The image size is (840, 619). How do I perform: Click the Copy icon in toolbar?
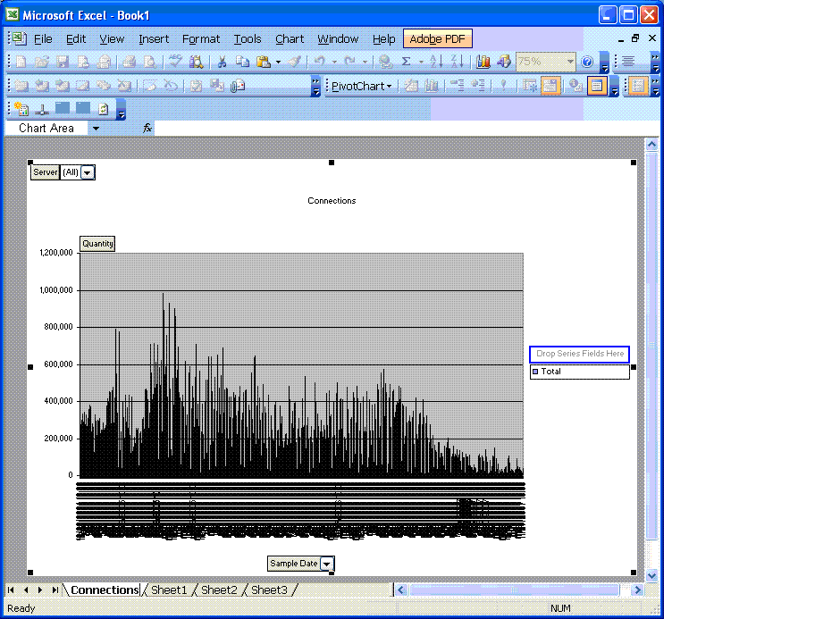pos(242,62)
